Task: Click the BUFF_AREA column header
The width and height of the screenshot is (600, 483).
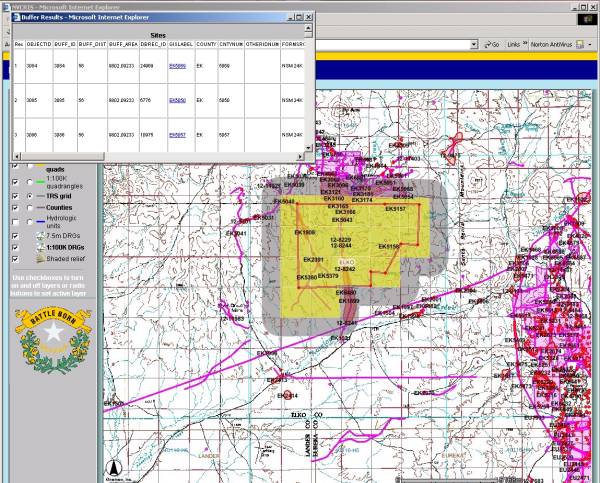Action: point(123,44)
